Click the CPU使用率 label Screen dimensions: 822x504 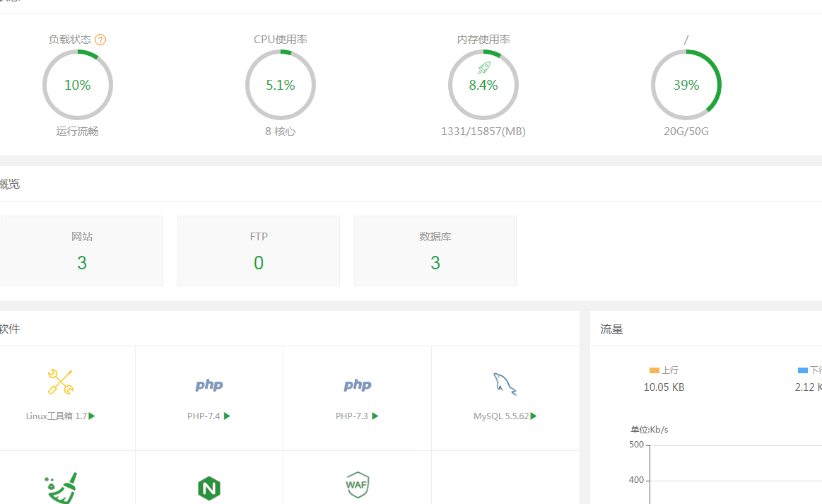[281, 40]
